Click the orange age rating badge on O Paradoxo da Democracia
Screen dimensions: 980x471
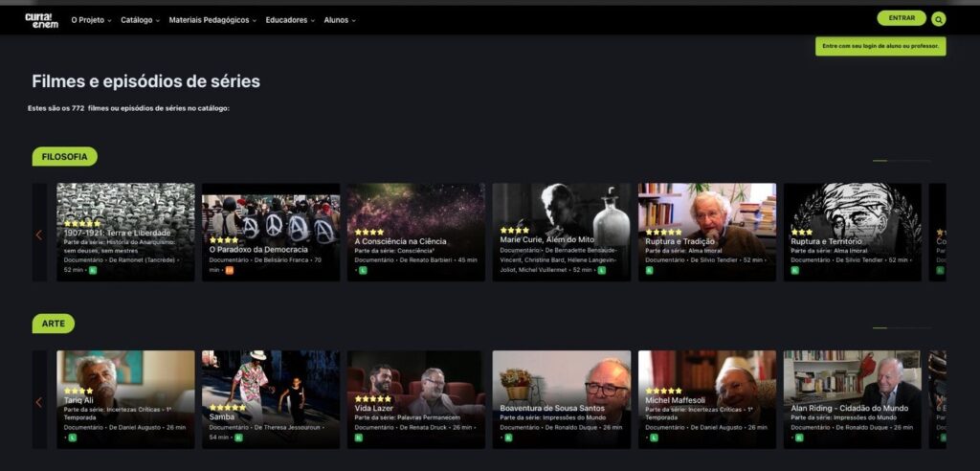pos(229,270)
